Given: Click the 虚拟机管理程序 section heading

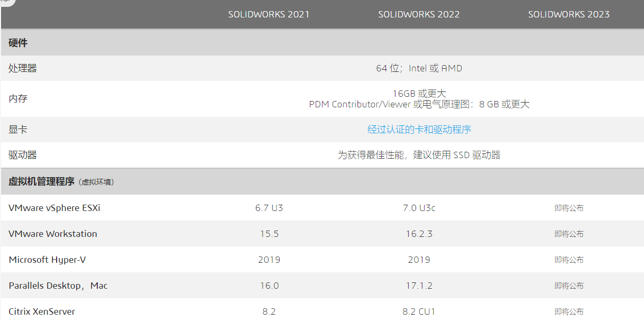Looking at the screenshot, I should [41, 181].
